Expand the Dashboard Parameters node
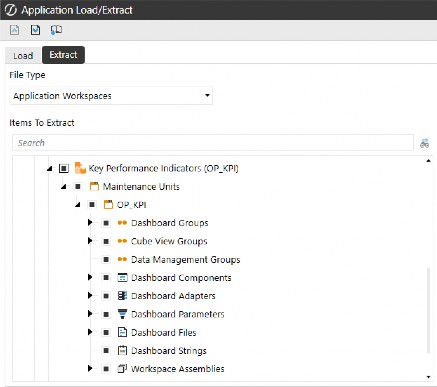437x387 pixels. (90, 313)
